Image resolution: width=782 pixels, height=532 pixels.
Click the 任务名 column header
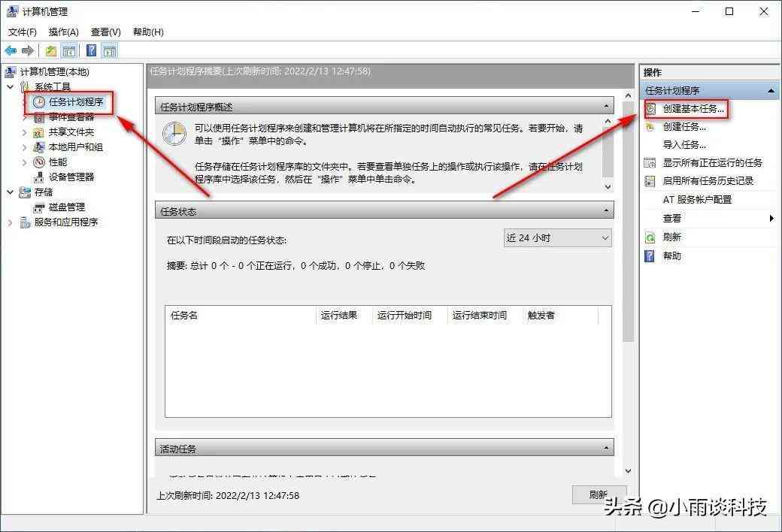point(241,315)
